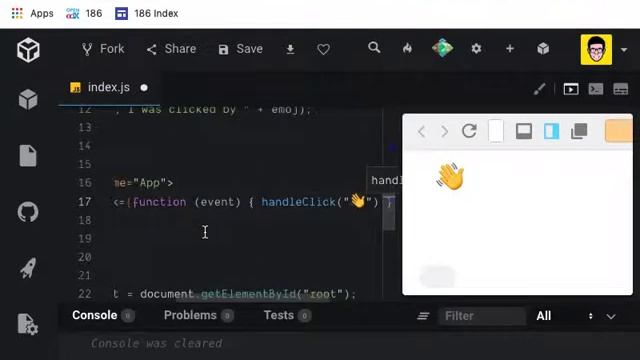Image resolution: width=640 pixels, height=360 pixels.
Task: Like the sandbox with heart icon
Action: 323,49
